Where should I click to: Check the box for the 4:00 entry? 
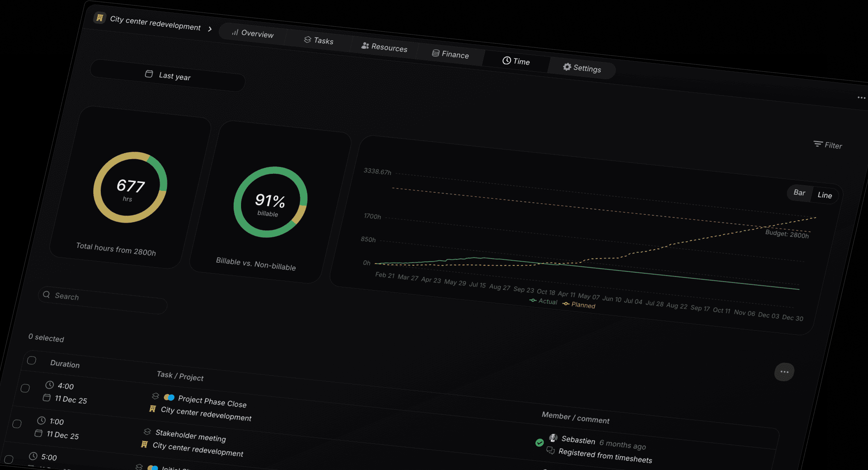pos(25,388)
